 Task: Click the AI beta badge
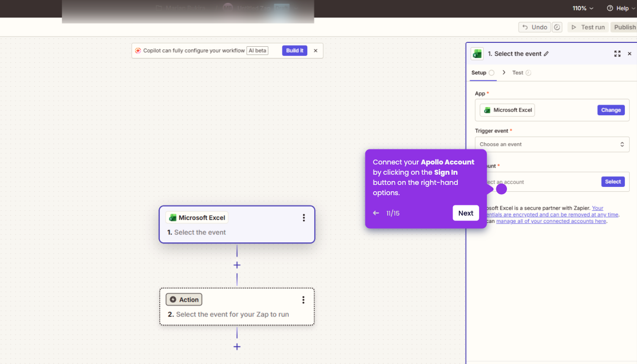pyautogui.click(x=257, y=51)
